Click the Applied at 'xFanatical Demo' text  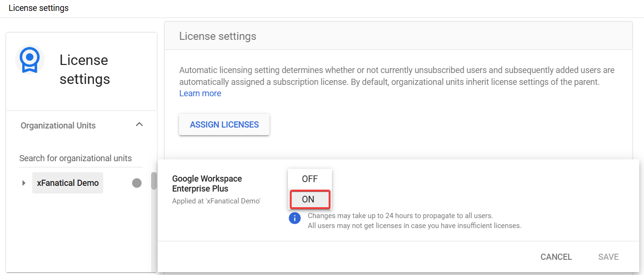pos(216,201)
